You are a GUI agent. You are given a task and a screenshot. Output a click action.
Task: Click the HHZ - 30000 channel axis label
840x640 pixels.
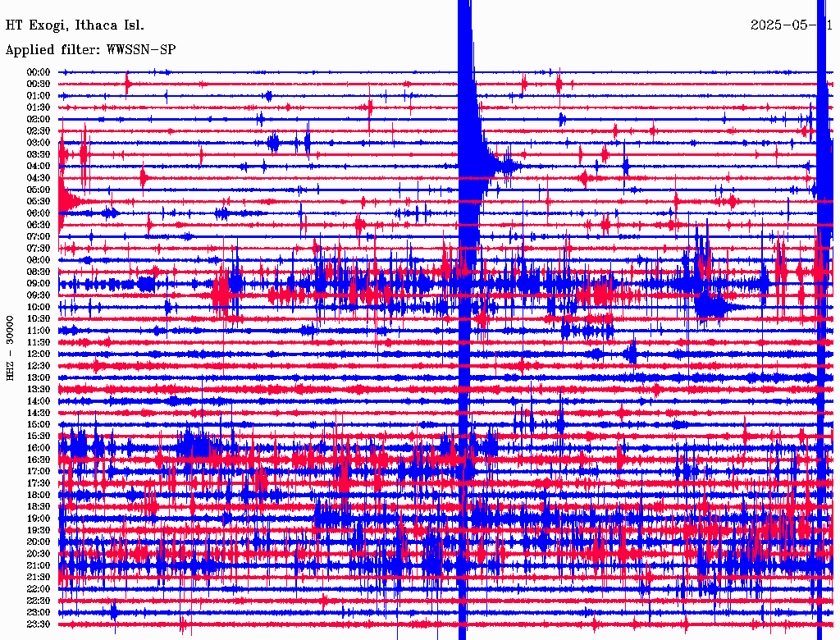(10, 349)
